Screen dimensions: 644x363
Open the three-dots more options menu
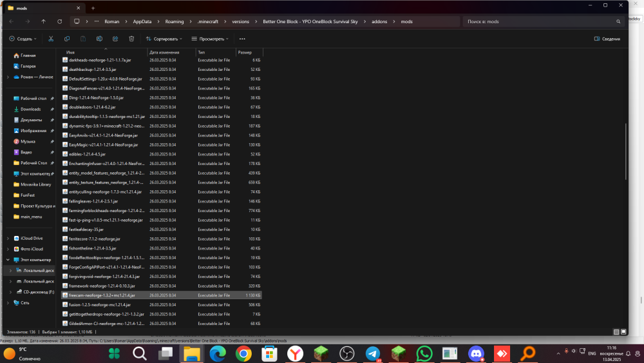pos(242,39)
